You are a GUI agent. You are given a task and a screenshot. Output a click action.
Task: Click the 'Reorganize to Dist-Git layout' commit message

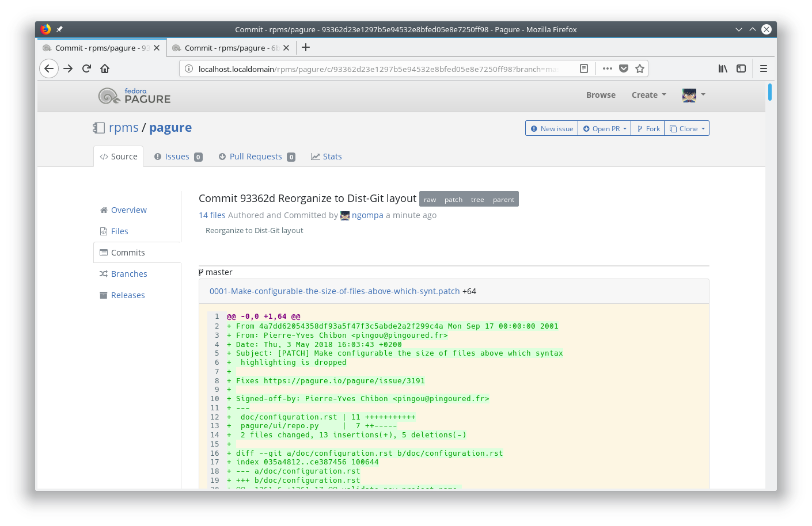(254, 230)
